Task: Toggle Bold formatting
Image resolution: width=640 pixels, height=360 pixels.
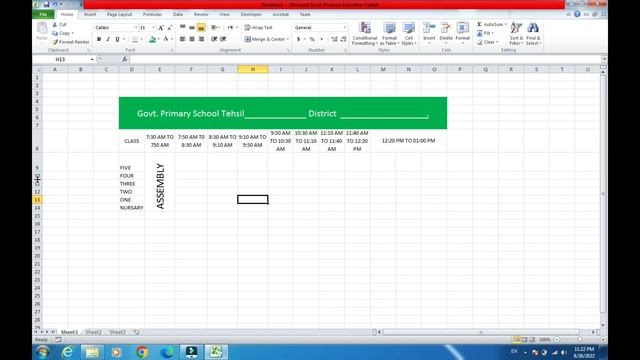Action: click(x=99, y=39)
